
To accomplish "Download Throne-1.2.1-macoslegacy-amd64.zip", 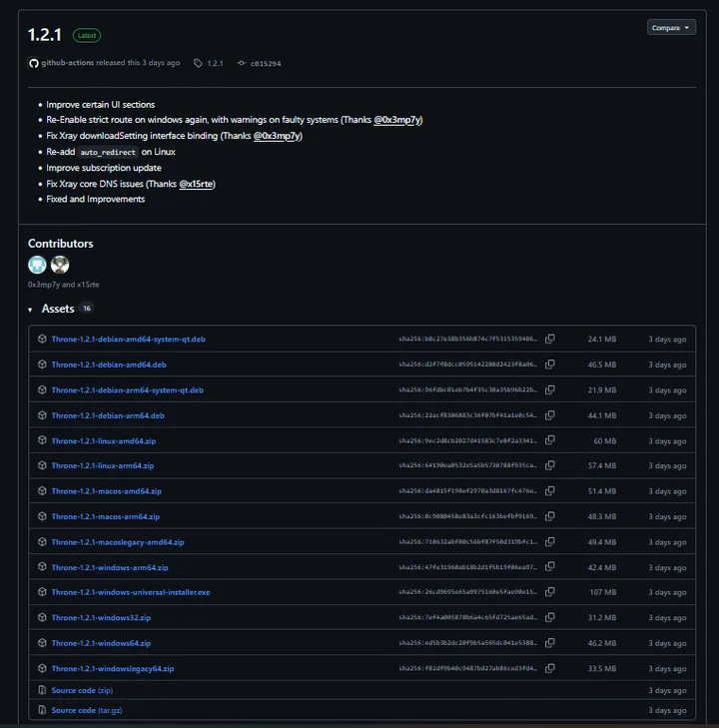I will 118,542.
